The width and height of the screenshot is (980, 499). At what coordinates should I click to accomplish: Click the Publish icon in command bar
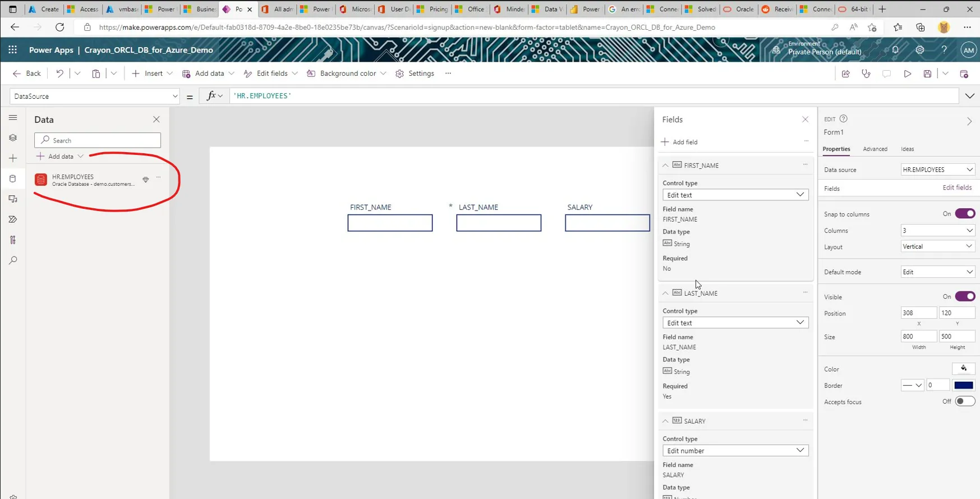click(964, 74)
